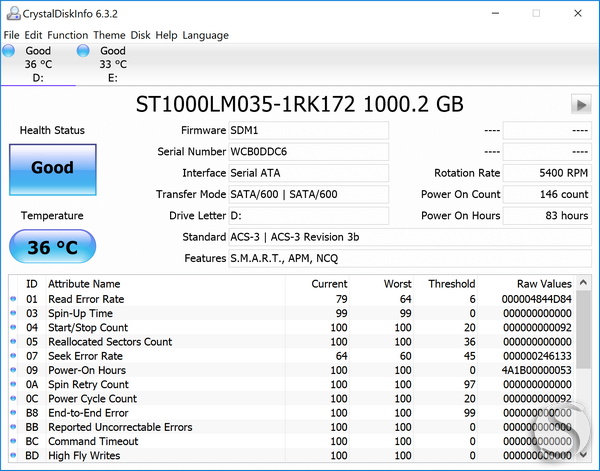This screenshot has height=471, width=600.
Task: Select the D: disk tab at 36 °C
Action: (38, 64)
